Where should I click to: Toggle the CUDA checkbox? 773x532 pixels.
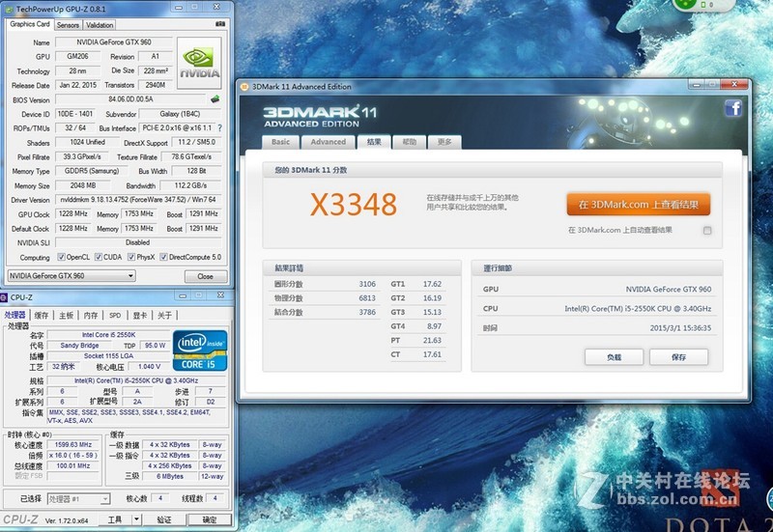tap(99, 257)
